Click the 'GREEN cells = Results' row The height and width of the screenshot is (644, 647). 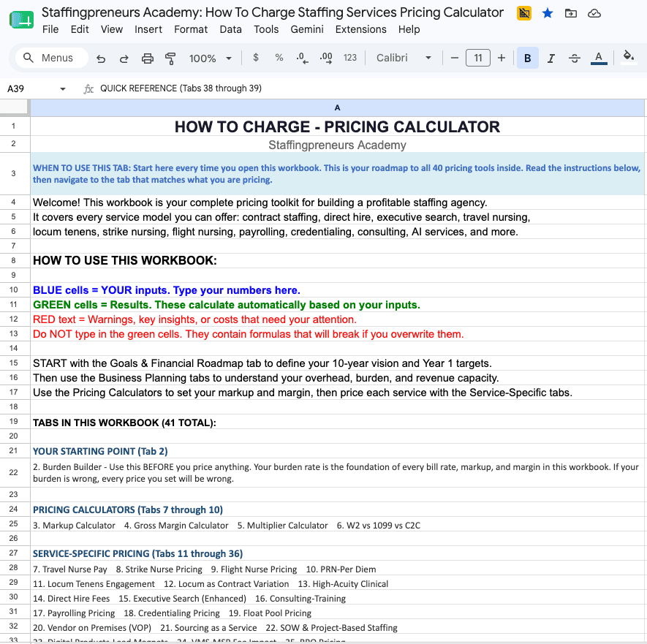(337, 305)
